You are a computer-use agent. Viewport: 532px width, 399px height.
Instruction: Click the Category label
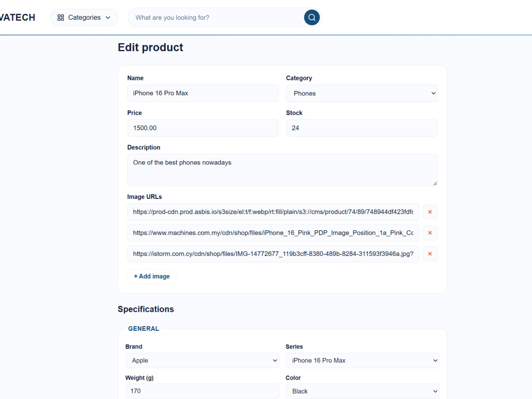[299, 78]
